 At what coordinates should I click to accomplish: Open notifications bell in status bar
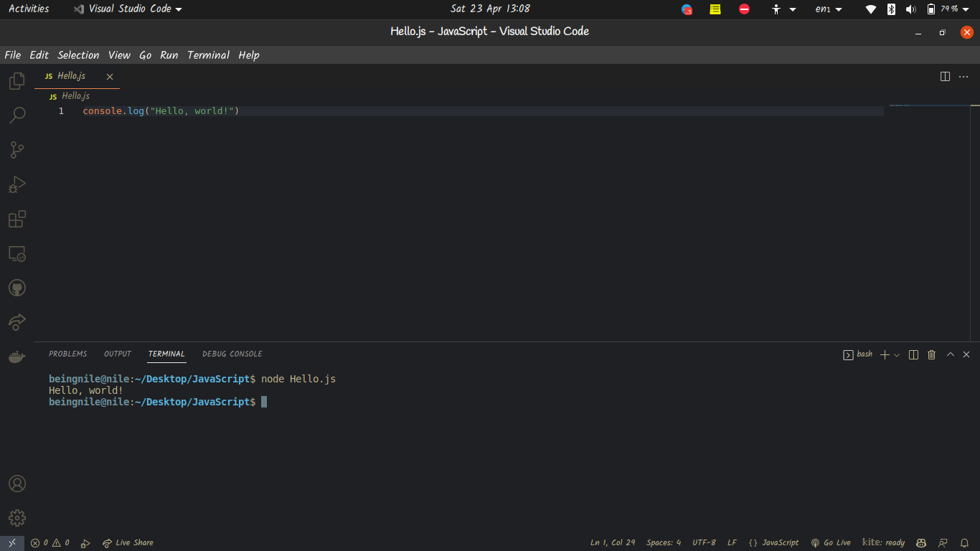tap(965, 543)
